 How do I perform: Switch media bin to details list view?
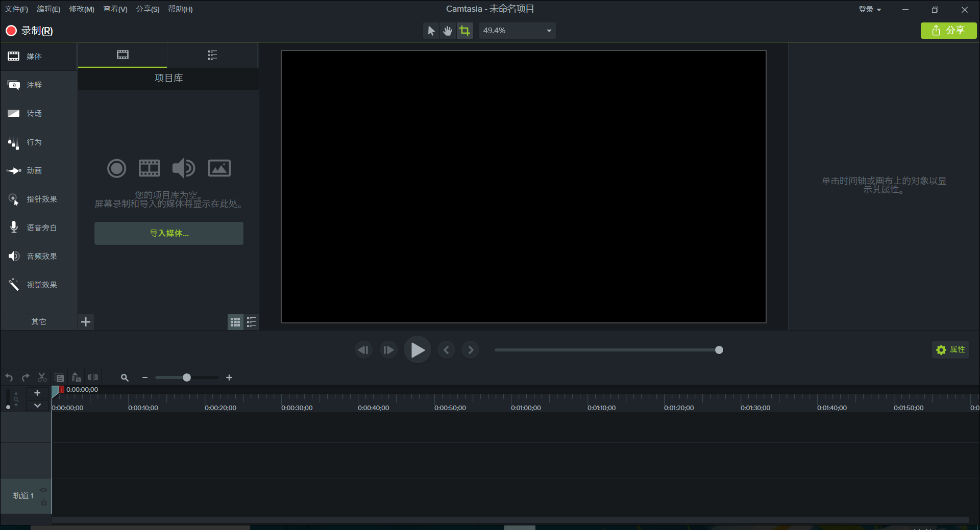point(252,322)
